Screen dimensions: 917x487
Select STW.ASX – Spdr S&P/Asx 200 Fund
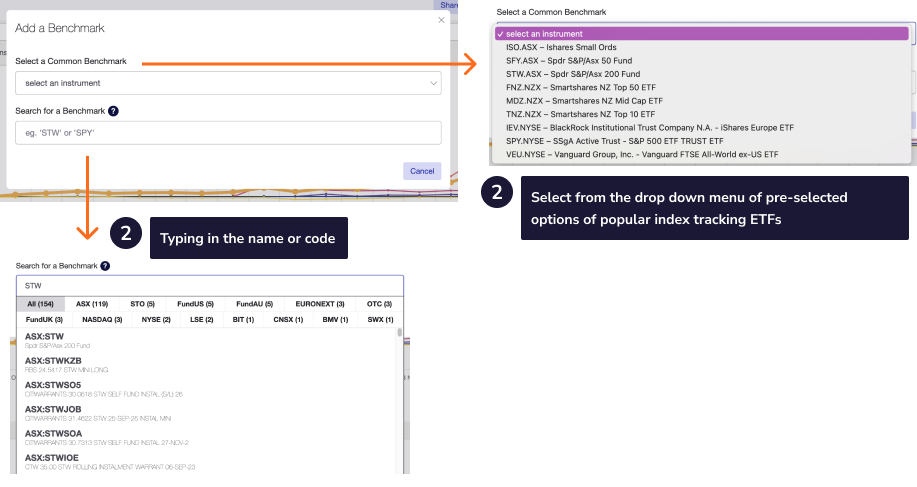pyautogui.click(x=701, y=74)
